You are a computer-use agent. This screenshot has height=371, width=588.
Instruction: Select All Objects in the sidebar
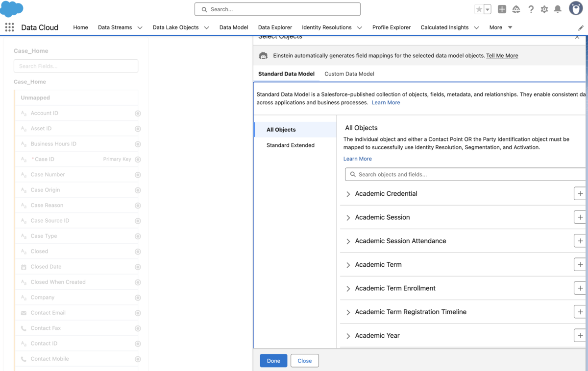[295, 130]
